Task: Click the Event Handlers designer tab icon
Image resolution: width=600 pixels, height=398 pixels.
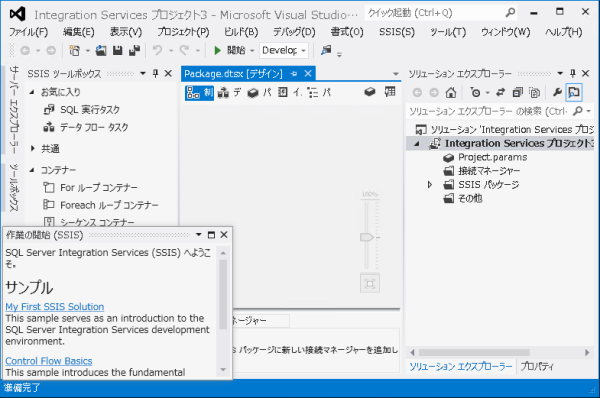Action: click(283, 92)
